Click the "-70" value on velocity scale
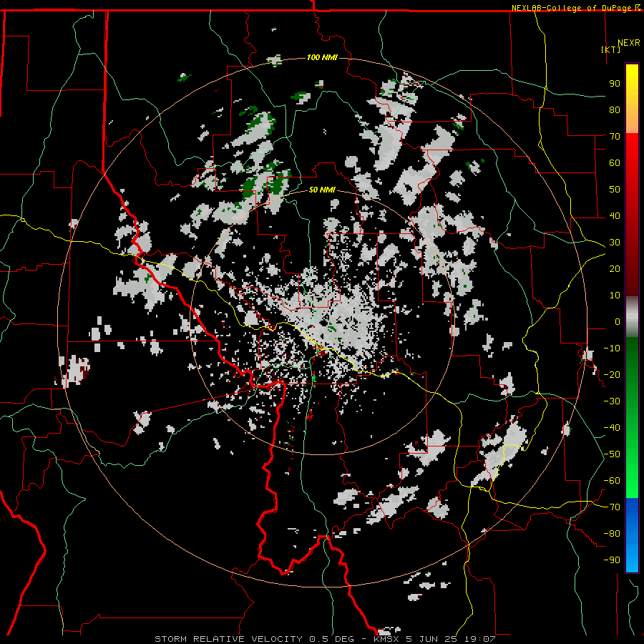The image size is (644, 644). [612, 507]
